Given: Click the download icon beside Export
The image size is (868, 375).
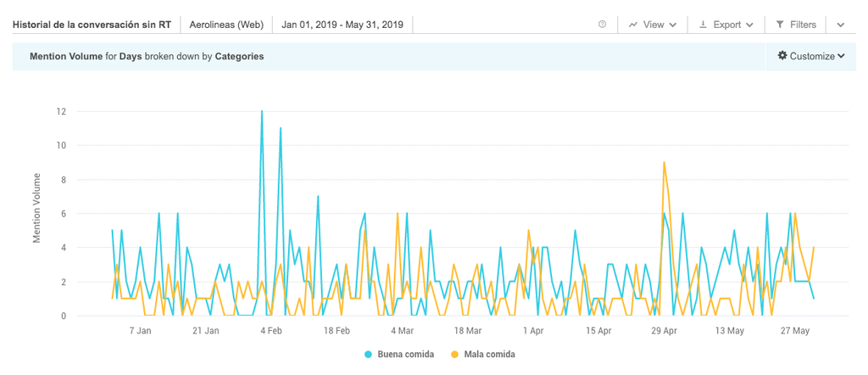Looking at the screenshot, I should tap(703, 25).
